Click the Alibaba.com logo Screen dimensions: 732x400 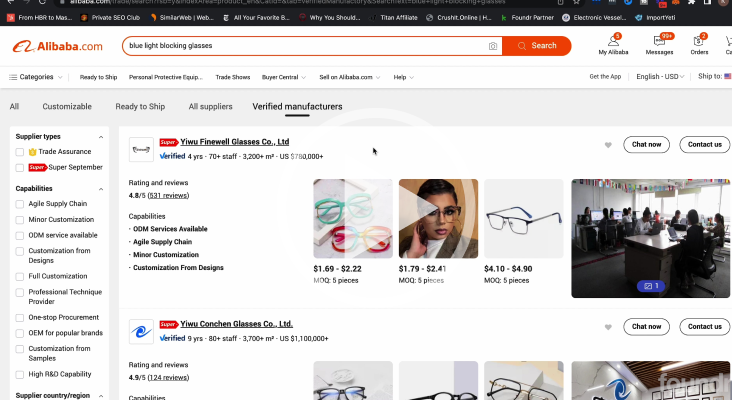click(58, 46)
